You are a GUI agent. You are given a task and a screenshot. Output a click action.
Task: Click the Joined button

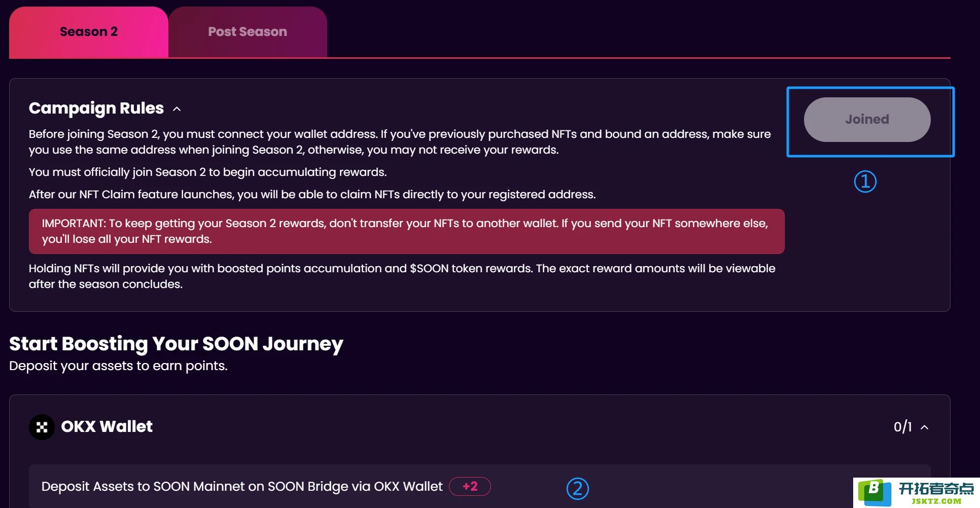[x=867, y=120]
